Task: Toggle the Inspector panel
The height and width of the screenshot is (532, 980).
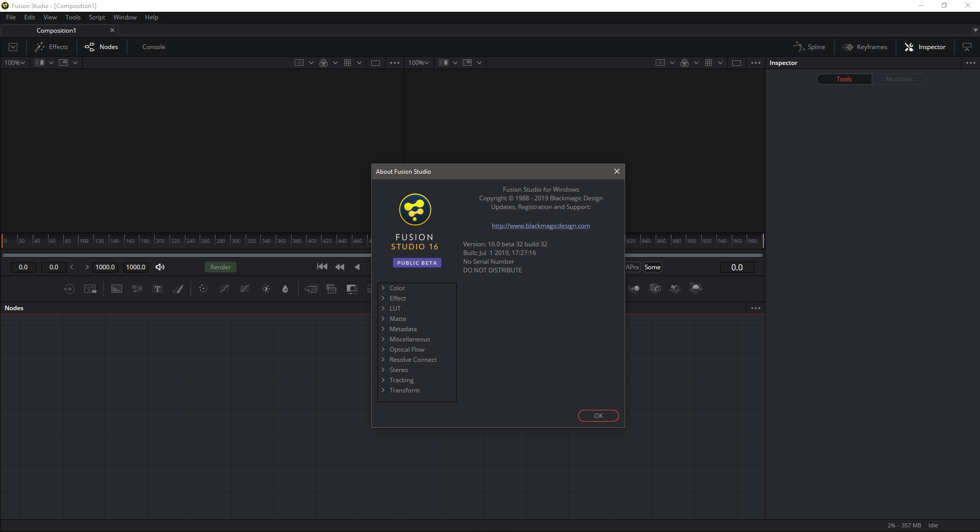Action: [x=925, y=47]
